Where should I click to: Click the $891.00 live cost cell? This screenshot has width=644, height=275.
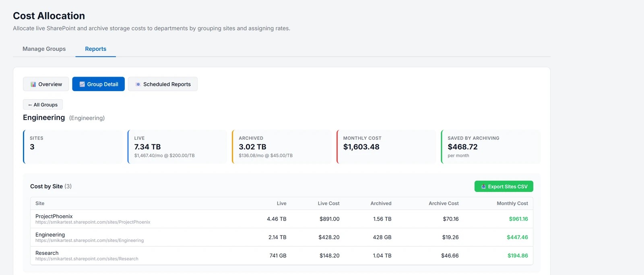(x=329, y=219)
